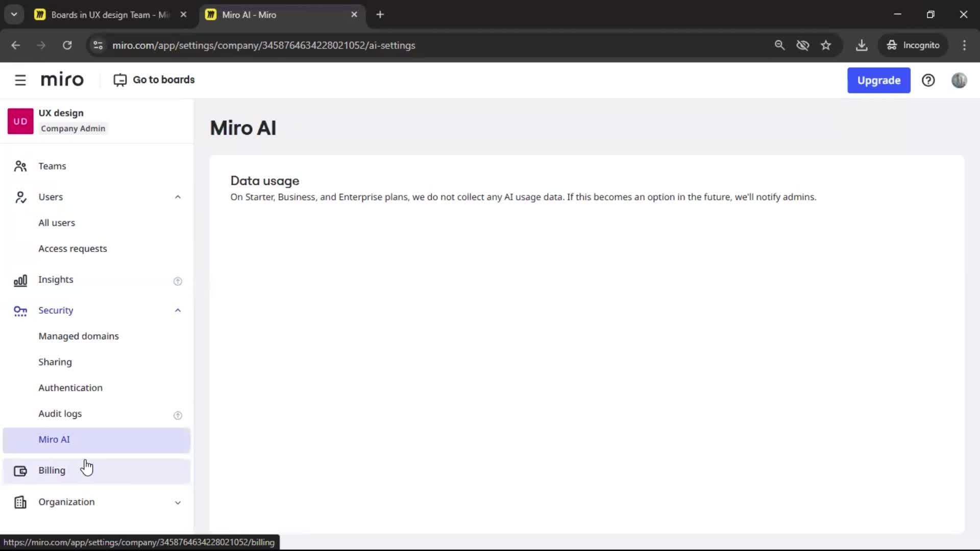
Task: Click the Organization building icon
Action: coord(20,503)
